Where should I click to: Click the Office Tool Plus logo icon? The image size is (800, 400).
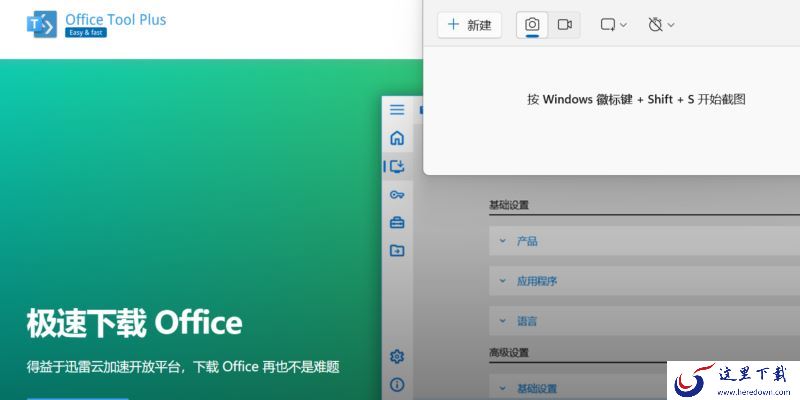coord(42,24)
